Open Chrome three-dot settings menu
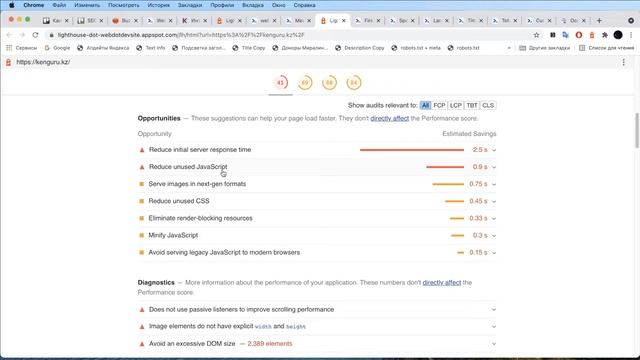The height and width of the screenshot is (360, 640). (x=631, y=35)
